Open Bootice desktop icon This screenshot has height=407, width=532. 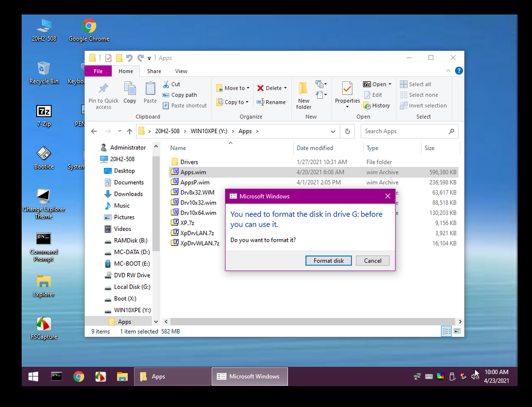[44, 158]
